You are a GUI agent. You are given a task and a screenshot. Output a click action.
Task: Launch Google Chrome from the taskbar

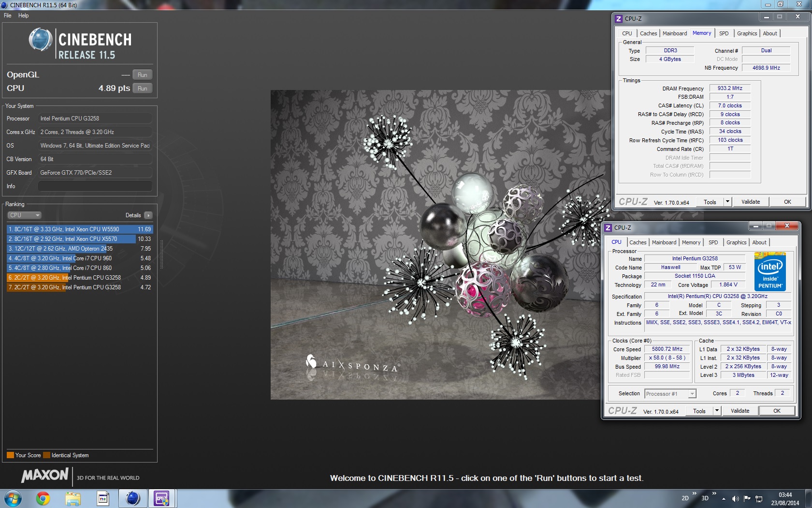(43, 498)
